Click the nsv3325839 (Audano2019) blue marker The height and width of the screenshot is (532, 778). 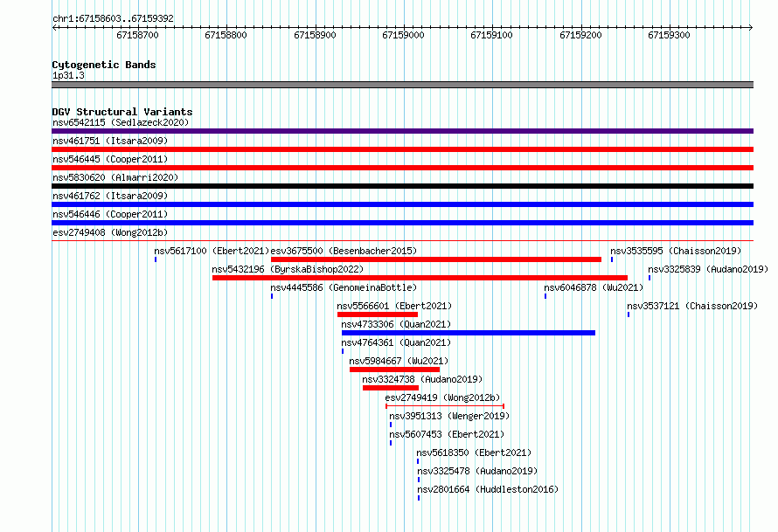(649, 278)
